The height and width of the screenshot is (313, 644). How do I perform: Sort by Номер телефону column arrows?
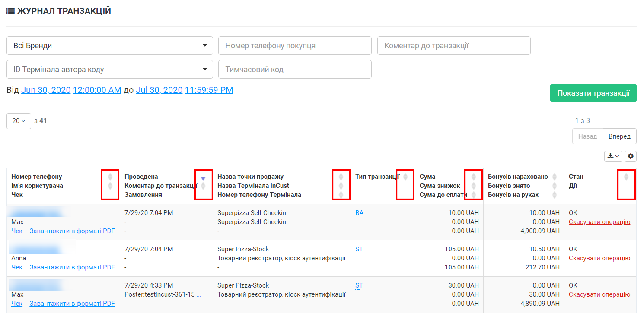pyautogui.click(x=110, y=177)
